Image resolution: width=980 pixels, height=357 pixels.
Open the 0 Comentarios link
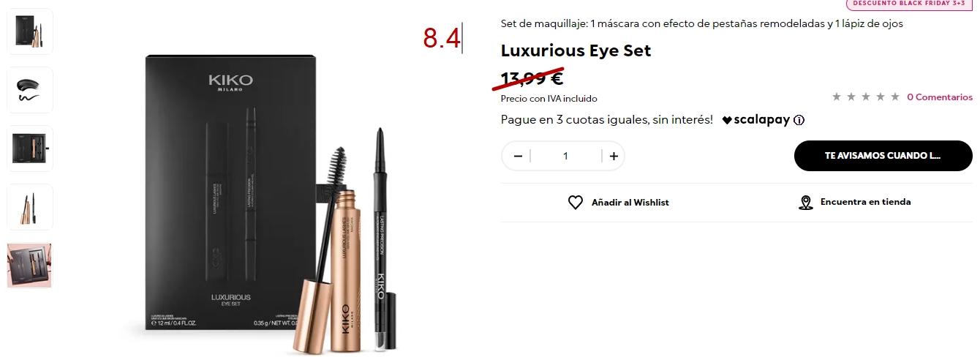940,97
